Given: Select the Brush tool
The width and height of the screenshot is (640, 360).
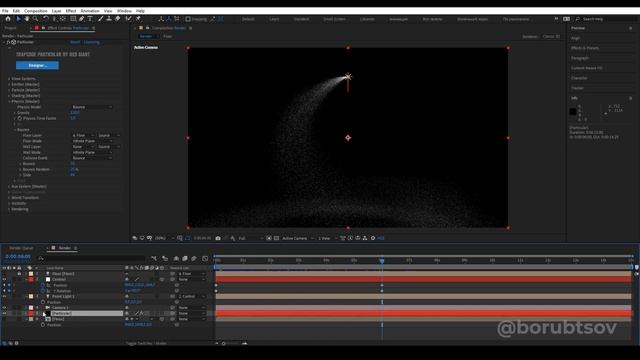Looking at the screenshot, I should pyautogui.click(x=100, y=19).
